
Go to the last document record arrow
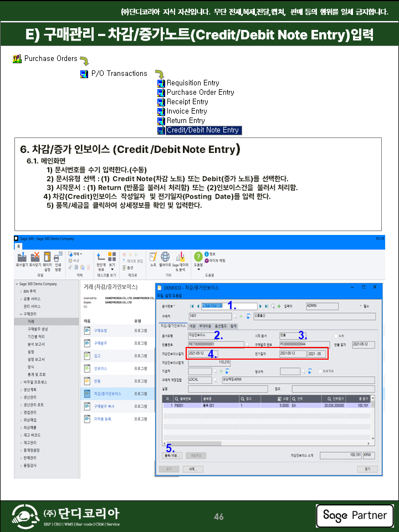pos(267,306)
